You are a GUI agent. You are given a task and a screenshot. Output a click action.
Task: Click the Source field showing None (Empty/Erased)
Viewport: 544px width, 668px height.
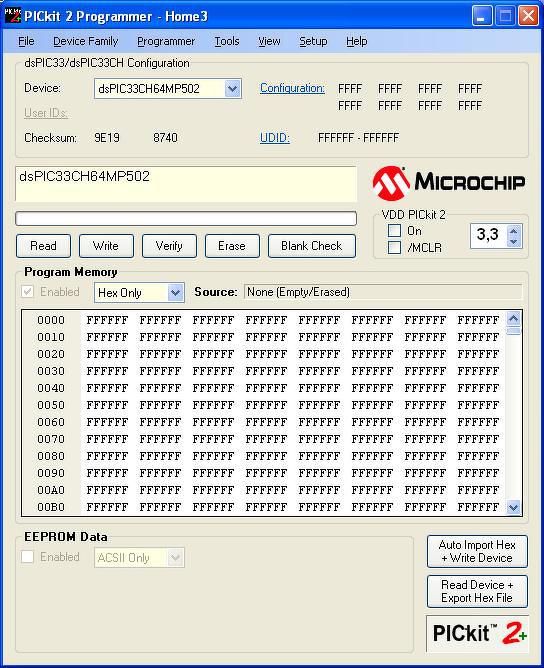click(x=383, y=292)
